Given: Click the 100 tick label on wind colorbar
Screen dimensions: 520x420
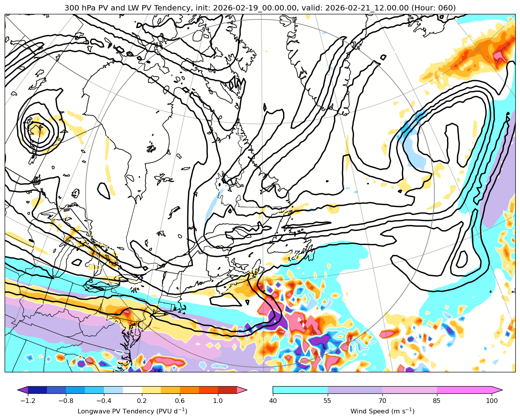Looking at the screenshot, I should tap(492, 401).
